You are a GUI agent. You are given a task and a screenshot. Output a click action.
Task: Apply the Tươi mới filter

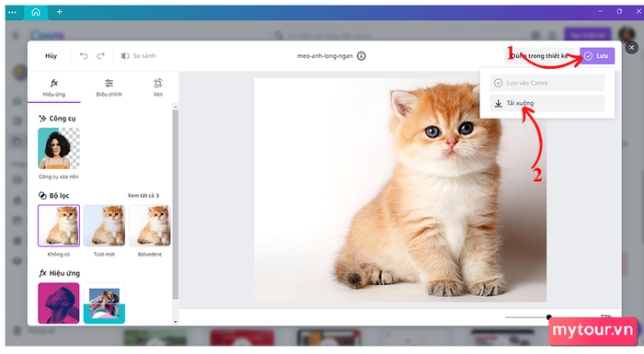tap(104, 225)
